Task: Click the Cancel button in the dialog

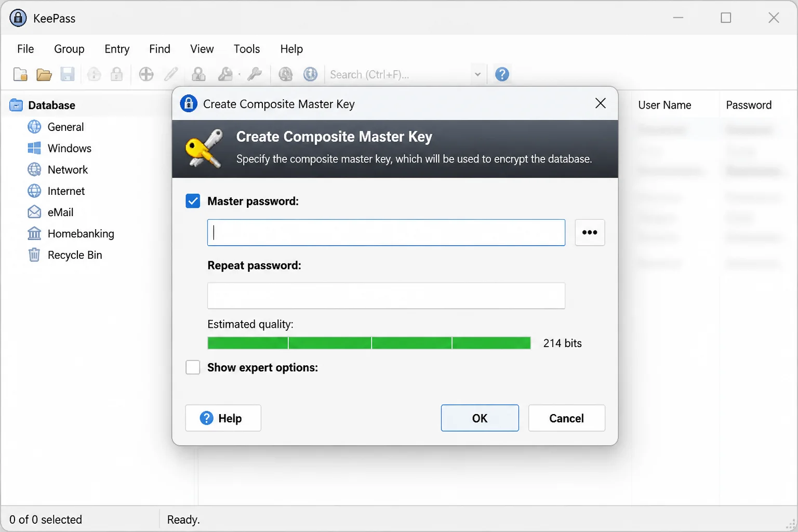Action: click(566, 418)
